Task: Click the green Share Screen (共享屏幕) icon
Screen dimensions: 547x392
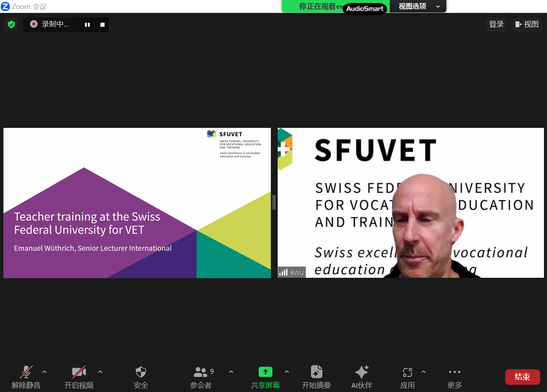Action: tap(265, 372)
